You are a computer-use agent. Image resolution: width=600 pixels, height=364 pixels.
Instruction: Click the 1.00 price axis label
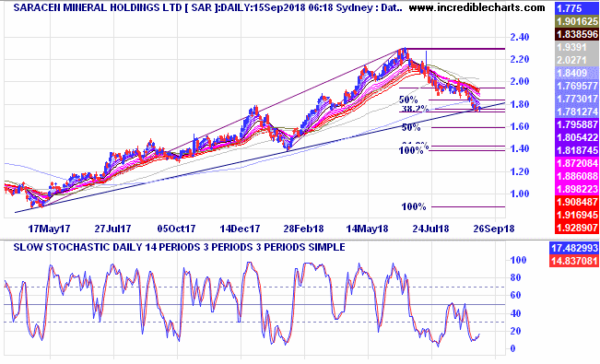pos(520,194)
